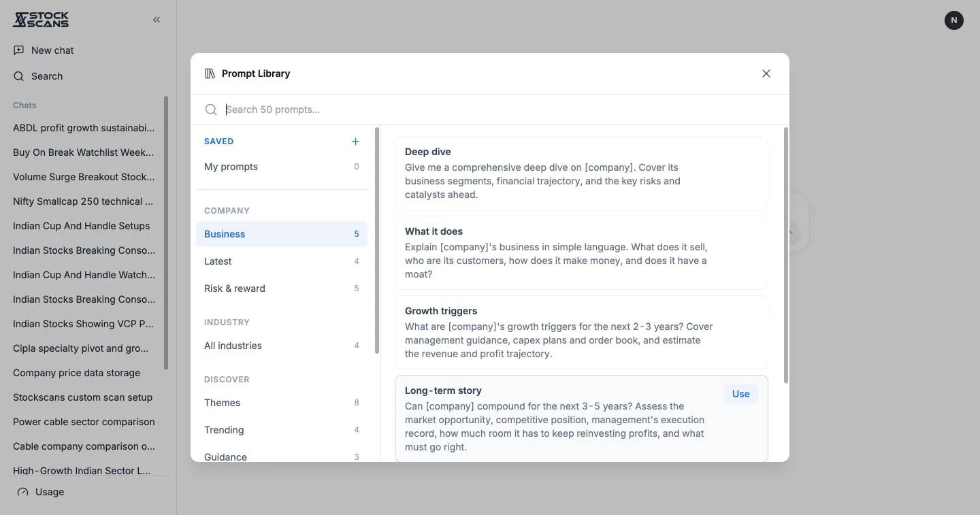
Task: Click the New chat icon
Action: pos(18,50)
